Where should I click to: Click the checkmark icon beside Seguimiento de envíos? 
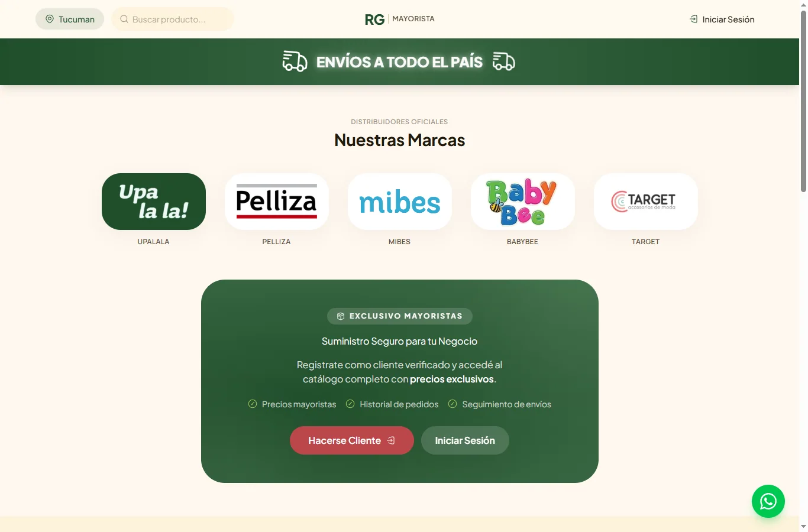click(453, 404)
